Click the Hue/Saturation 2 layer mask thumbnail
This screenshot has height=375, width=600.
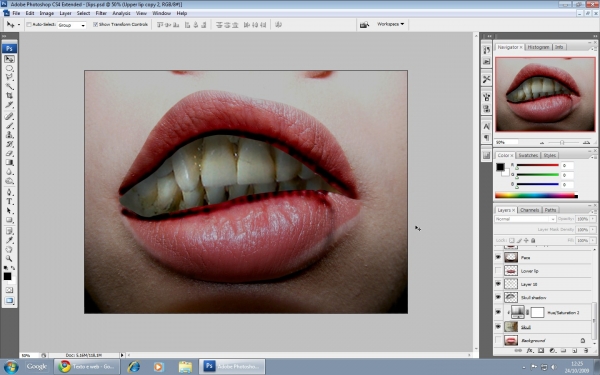[x=537, y=312]
